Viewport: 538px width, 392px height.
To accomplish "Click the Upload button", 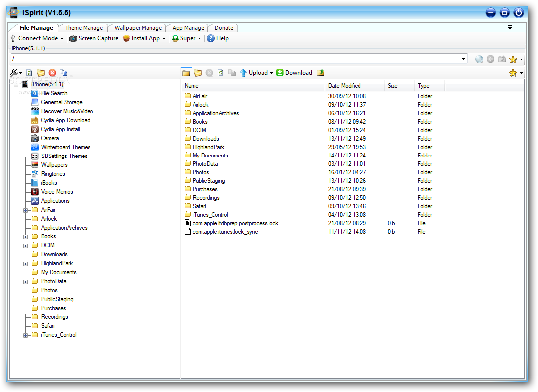I will click(254, 73).
